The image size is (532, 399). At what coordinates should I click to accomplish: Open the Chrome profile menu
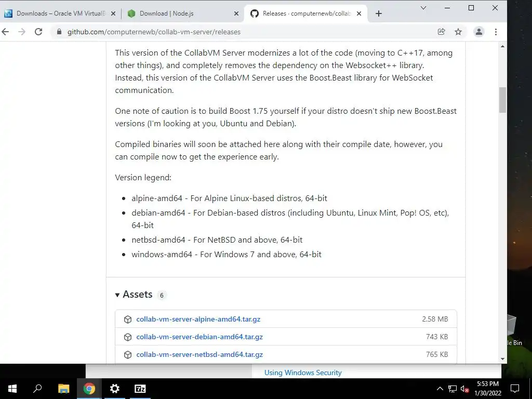(478, 32)
